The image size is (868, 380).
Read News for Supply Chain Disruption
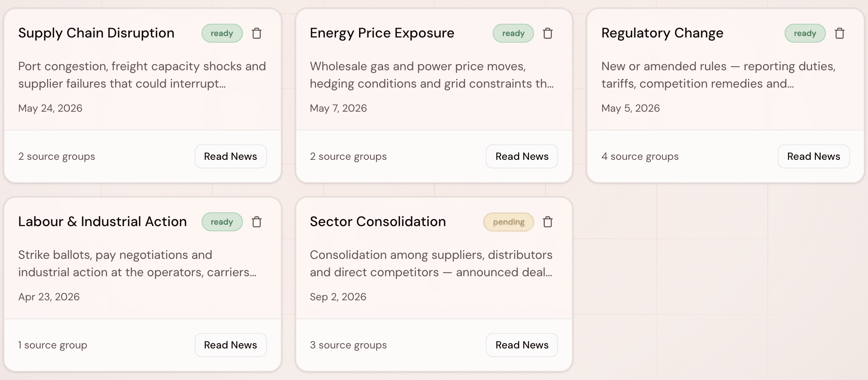(231, 156)
